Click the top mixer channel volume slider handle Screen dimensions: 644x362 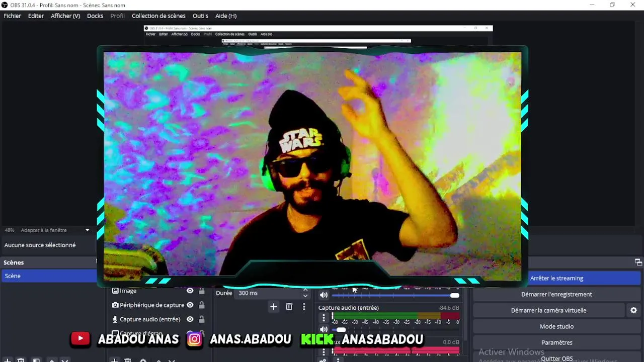(455, 295)
